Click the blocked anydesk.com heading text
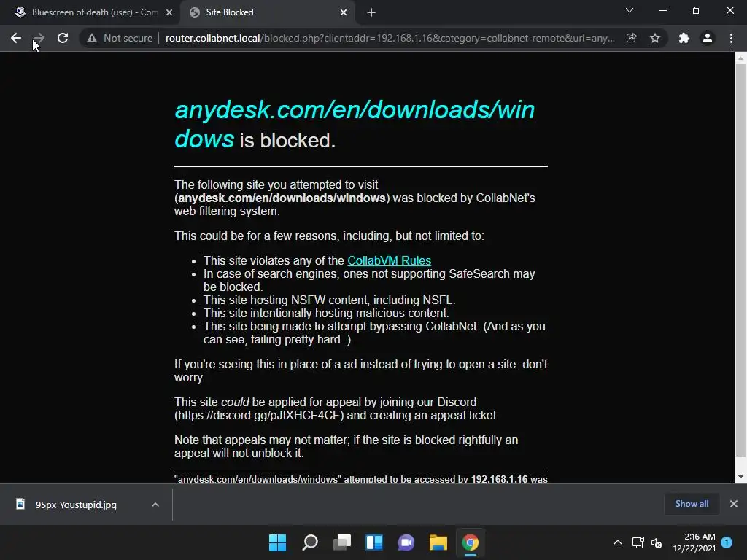Screen dimensions: 747x560 pyautogui.click(x=355, y=124)
